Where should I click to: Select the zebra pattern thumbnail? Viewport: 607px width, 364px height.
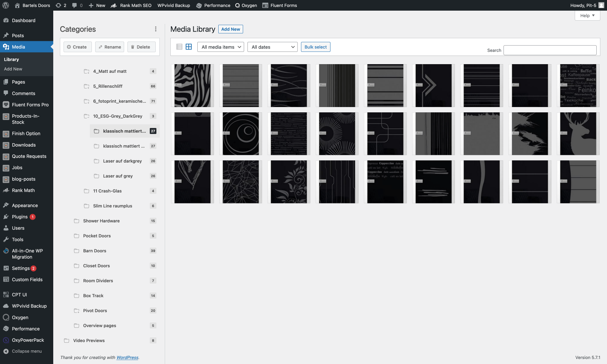192,85
